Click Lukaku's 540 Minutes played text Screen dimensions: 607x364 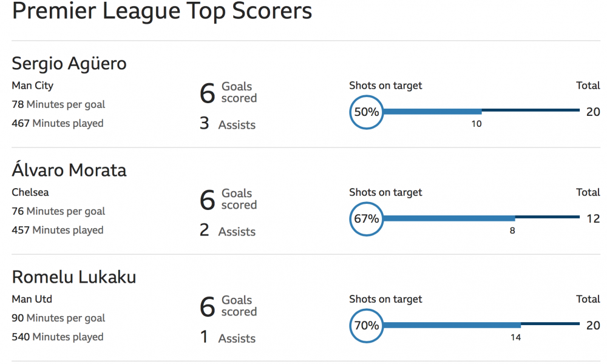pos(58,337)
